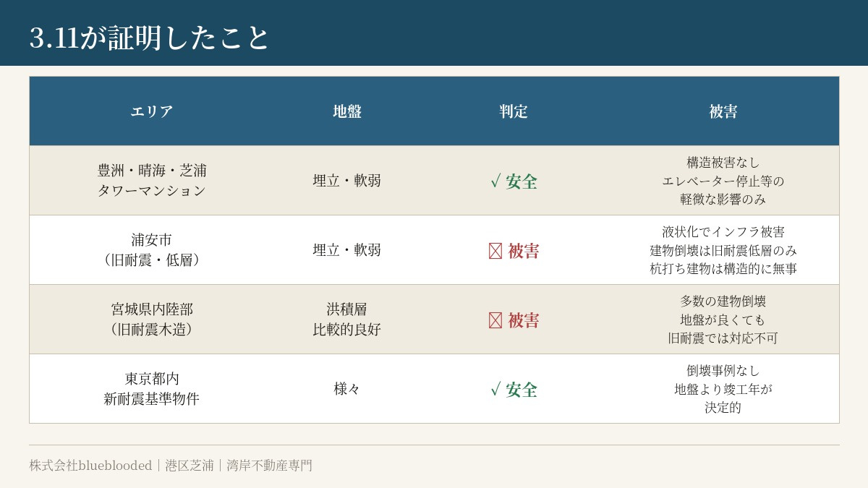Click the crossed-box icon in the 浦安市 row
The width and height of the screenshot is (868, 488).
tap(495, 251)
